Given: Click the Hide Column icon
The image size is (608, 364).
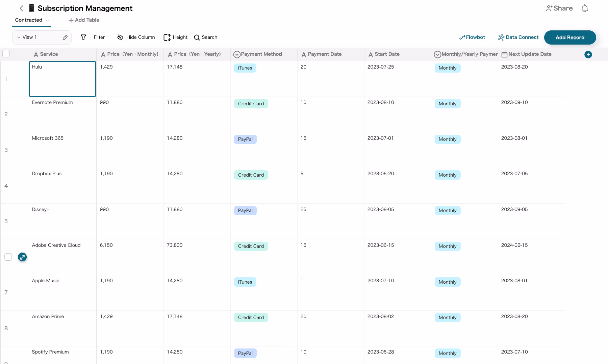Looking at the screenshot, I should click(120, 37).
